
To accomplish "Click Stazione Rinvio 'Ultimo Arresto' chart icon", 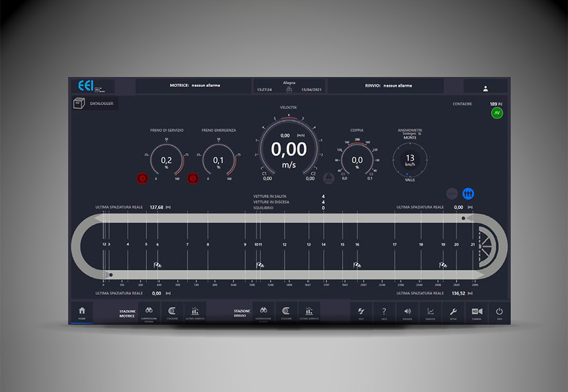I will point(309,312).
